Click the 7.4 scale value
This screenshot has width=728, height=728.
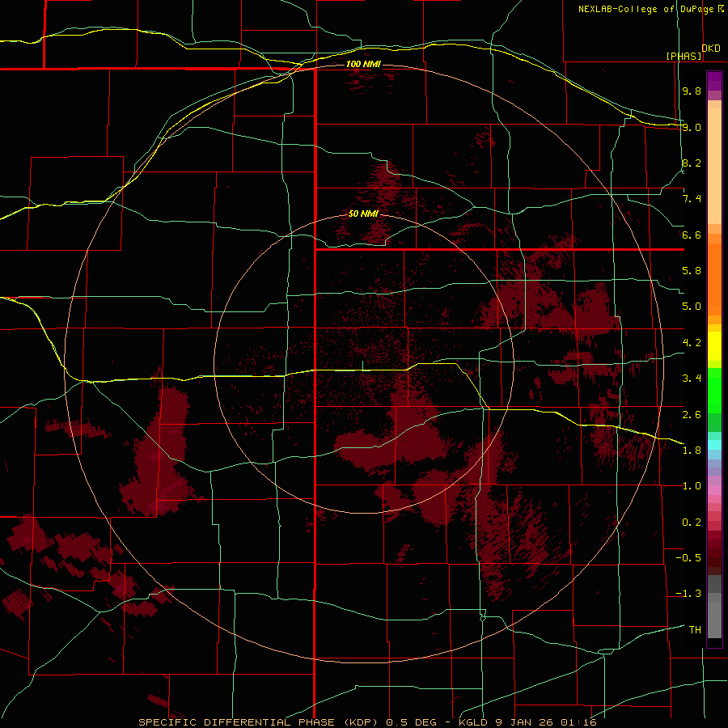[x=692, y=199]
